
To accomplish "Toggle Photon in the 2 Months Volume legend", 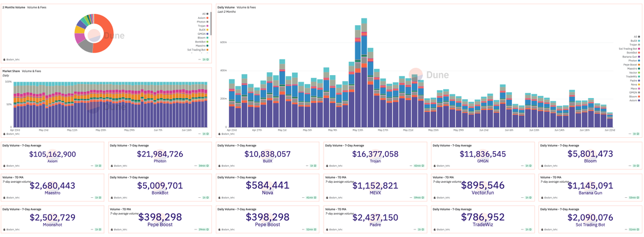I will [x=202, y=22].
